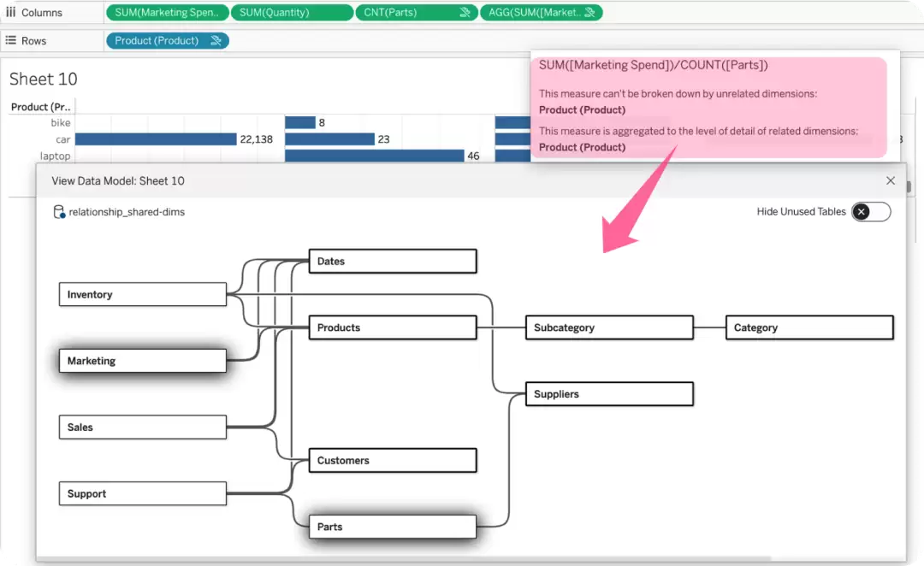This screenshot has width=924, height=566.
Task: Click the Hide Unused Tables label
Action: pos(801,211)
